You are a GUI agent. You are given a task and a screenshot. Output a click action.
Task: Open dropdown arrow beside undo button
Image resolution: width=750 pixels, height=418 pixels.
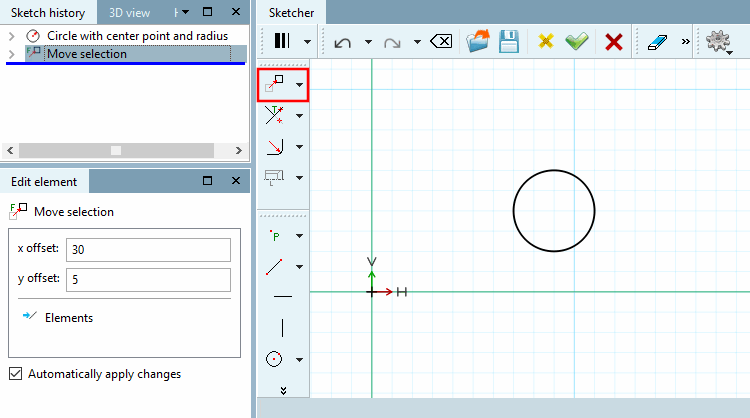click(x=368, y=42)
